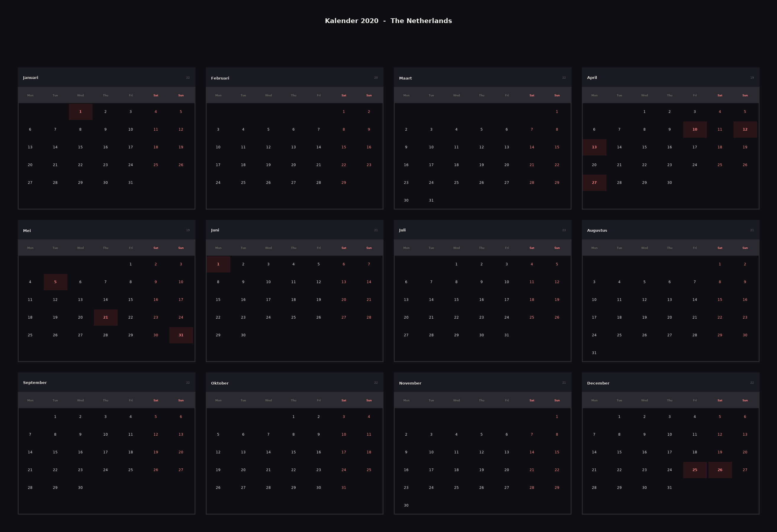
Task: Select Augustus 31 date
Action: coord(594,353)
